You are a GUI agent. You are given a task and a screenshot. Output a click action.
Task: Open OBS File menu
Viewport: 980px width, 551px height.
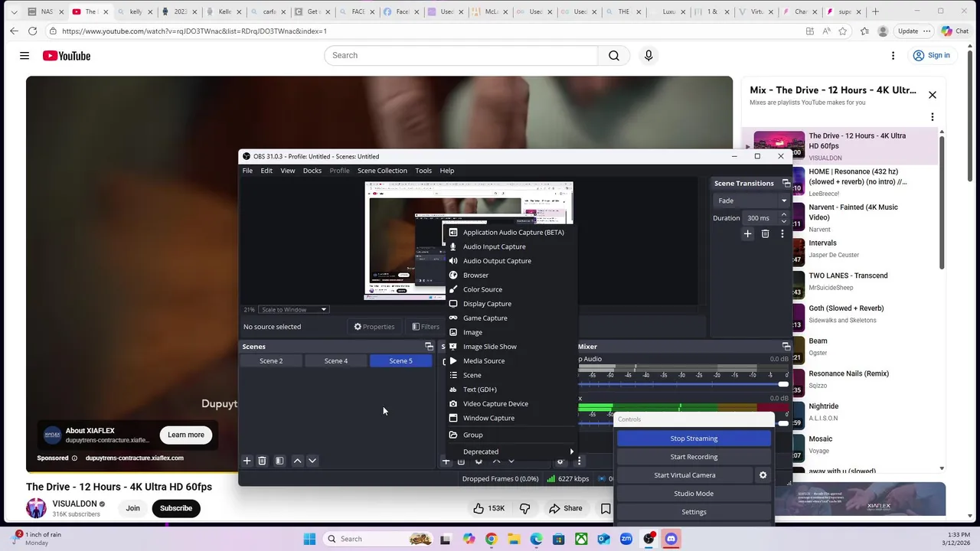[247, 171]
